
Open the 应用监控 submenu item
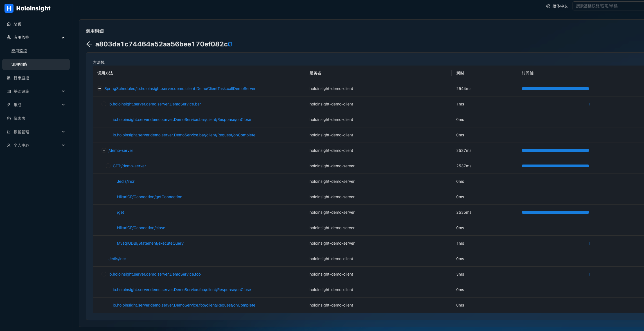pos(19,51)
